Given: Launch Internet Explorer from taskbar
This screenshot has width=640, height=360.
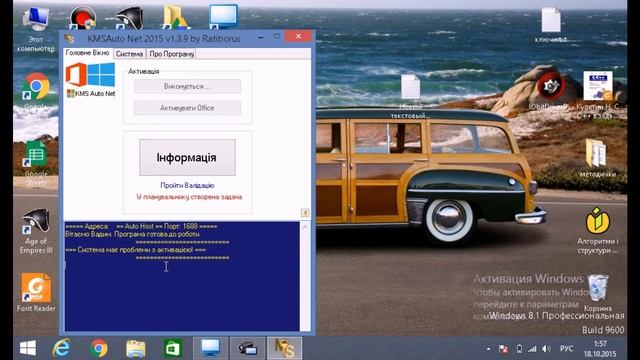Looking at the screenshot, I should tap(61, 348).
